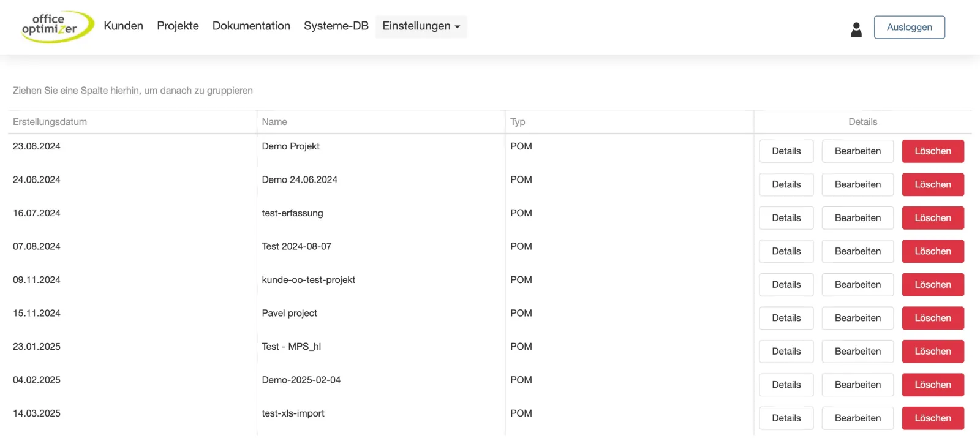Edit kunde-oo-test-projekt via Bearbeiten
Image resolution: width=980 pixels, height=438 pixels.
coord(858,285)
